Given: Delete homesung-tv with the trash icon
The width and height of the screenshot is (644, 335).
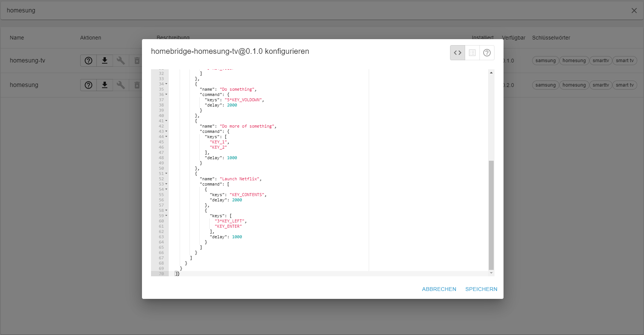Looking at the screenshot, I should tap(137, 61).
